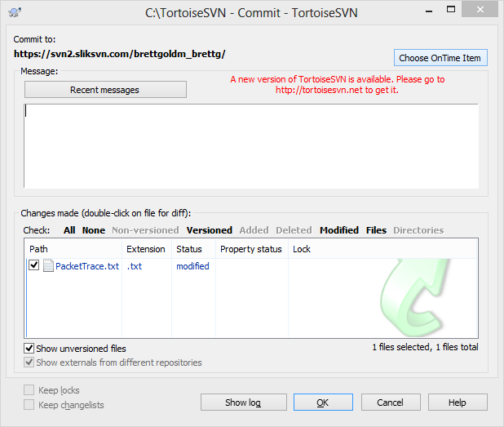This screenshot has height=427, width=504.
Task: Click the Added check filter
Action: point(254,230)
